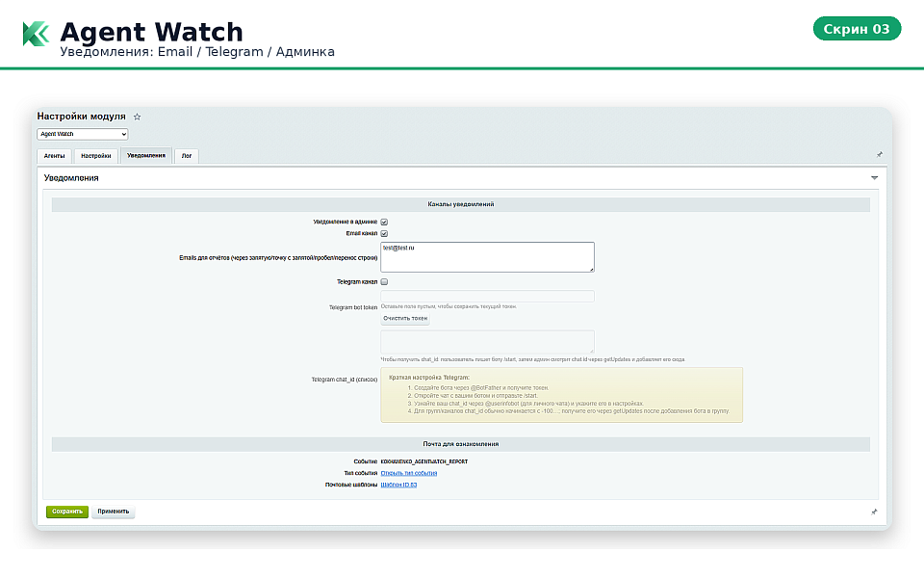924x578 pixels.
Task: Open the Открыть тип события link
Action: (x=409, y=473)
